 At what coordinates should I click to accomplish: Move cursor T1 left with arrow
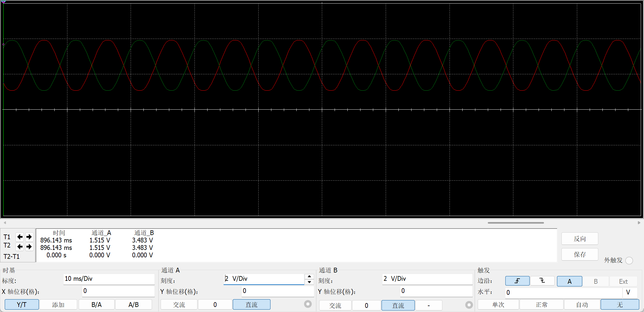point(20,237)
